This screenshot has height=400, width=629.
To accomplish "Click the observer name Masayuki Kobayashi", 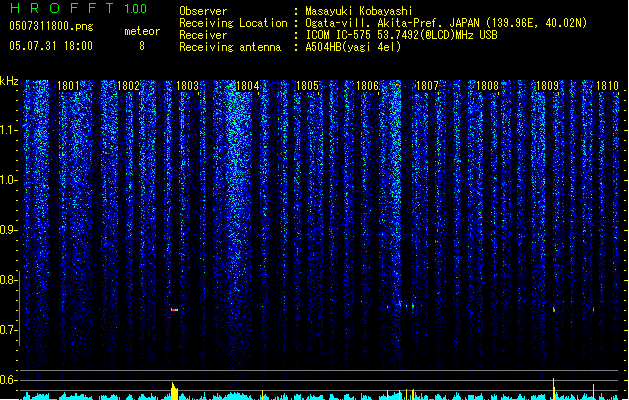I will click(x=359, y=11).
